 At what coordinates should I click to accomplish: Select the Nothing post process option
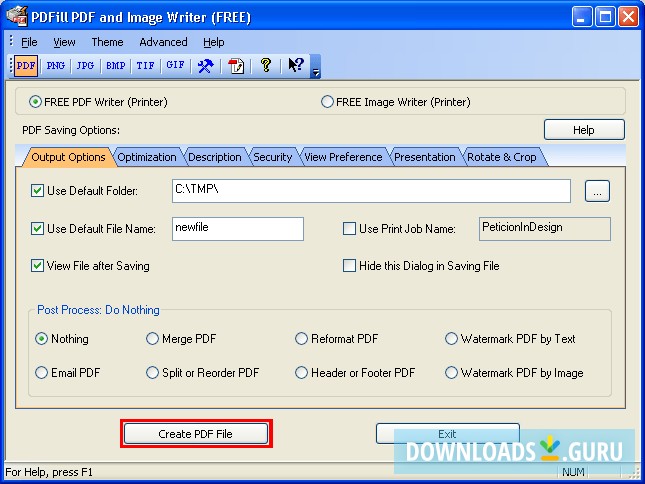pyautogui.click(x=42, y=339)
